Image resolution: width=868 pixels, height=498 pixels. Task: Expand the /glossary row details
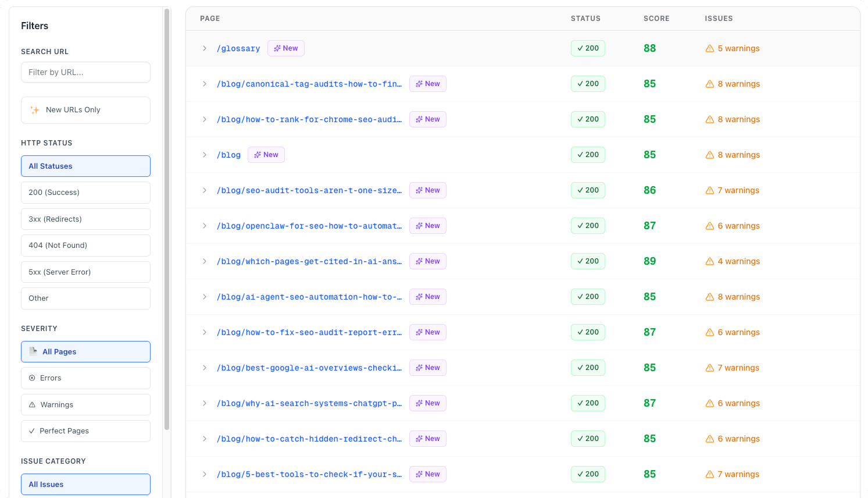tap(204, 48)
